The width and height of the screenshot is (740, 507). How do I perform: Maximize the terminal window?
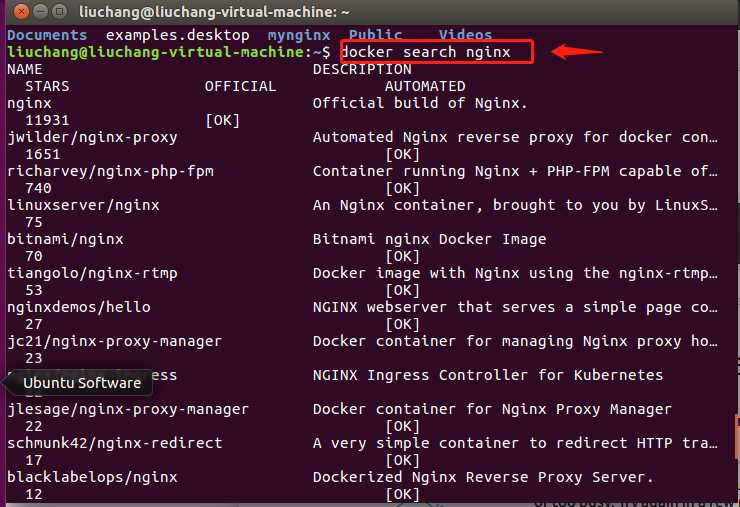point(59,11)
